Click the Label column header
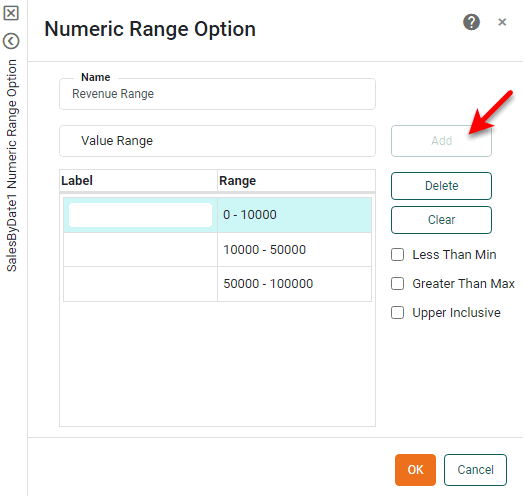526x496 pixels. click(x=139, y=181)
